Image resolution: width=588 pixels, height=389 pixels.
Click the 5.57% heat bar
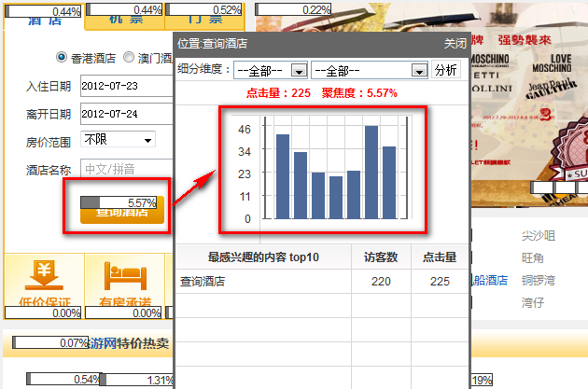coord(119,202)
